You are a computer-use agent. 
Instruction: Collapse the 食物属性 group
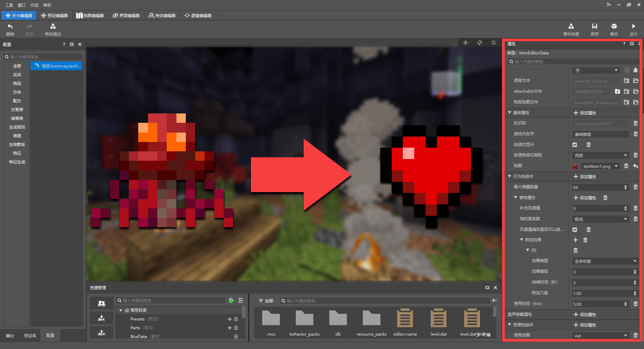coord(516,197)
